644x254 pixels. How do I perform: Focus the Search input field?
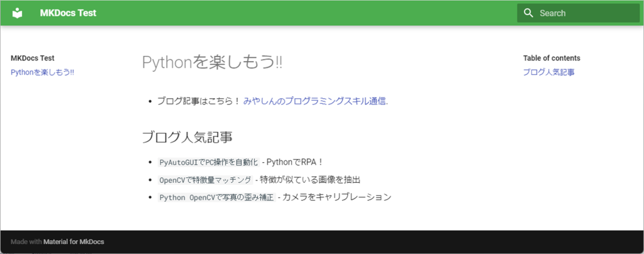point(585,13)
